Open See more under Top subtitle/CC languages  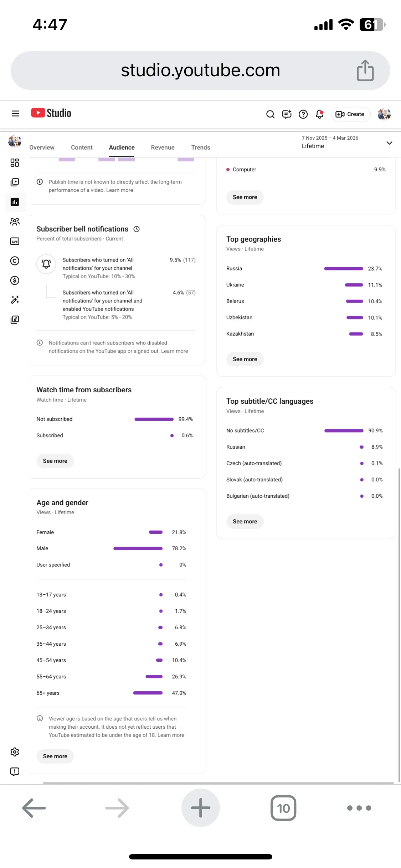[245, 521]
